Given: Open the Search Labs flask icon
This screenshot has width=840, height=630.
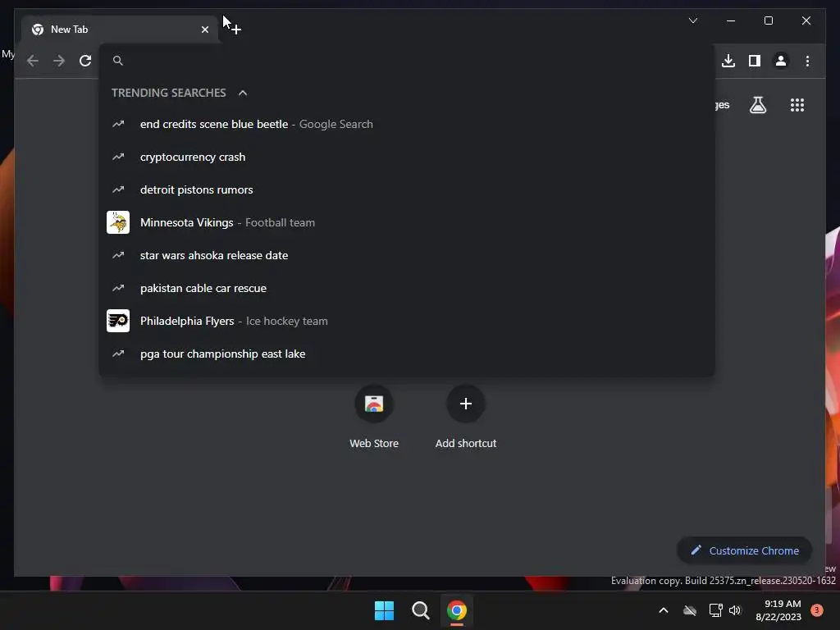Looking at the screenshot, I should [x=757, y=105].
